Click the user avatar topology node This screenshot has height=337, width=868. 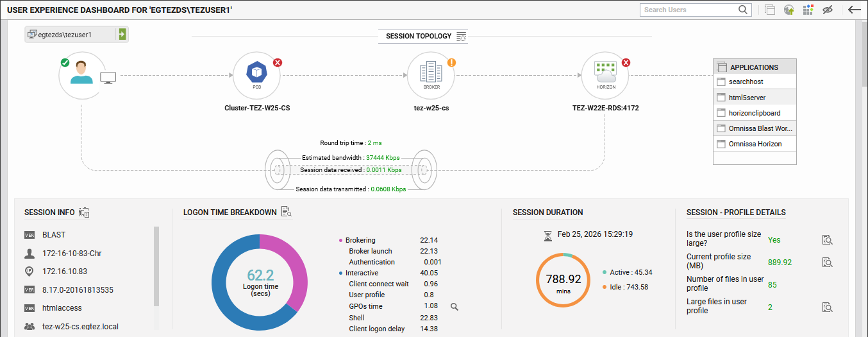coord(82,76)
